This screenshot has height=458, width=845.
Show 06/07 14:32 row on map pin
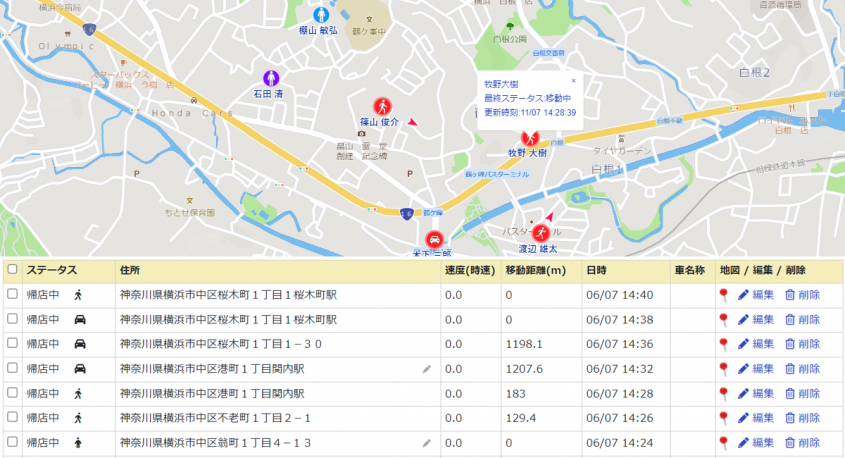(724, 369)
